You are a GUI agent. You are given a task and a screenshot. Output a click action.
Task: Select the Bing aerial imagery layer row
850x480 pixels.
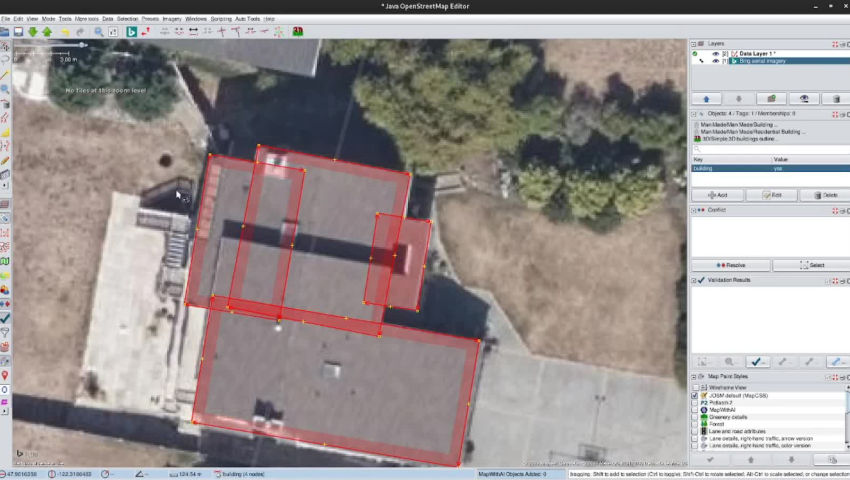[x=789, y=61]
